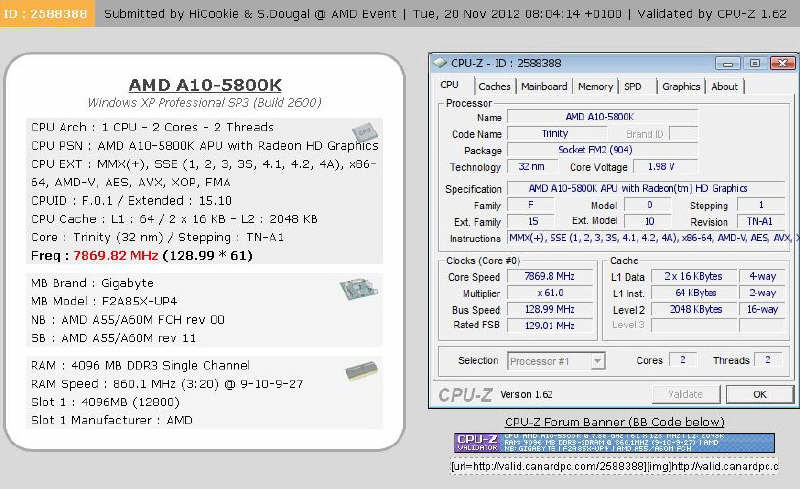Click the BB code URL text field
This screenshot has height=489, width=800.
pos(614,467)
